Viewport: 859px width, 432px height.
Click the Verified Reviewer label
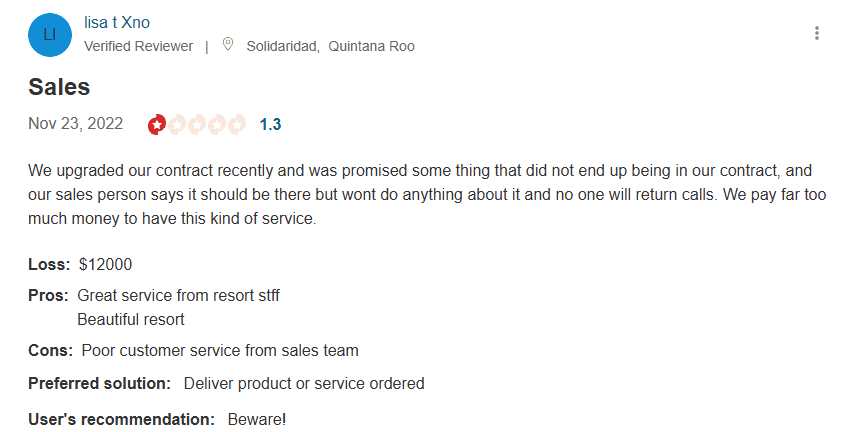point(138,46)
